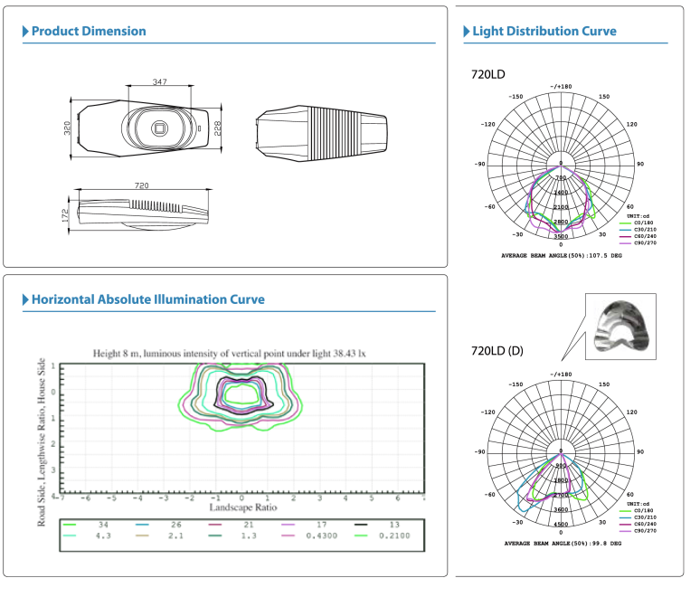Click the blue legend swatch for 26

click(142, 525)
